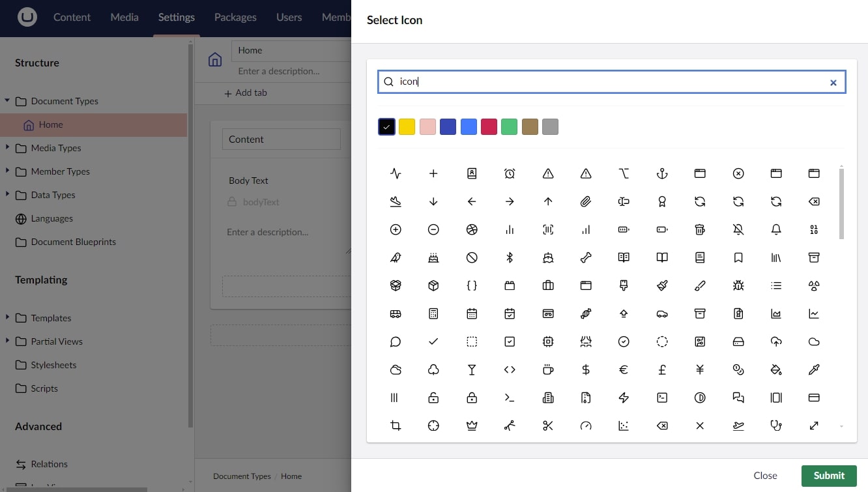Submit the selected icon

pyautogui.click(x=829, y=476)
